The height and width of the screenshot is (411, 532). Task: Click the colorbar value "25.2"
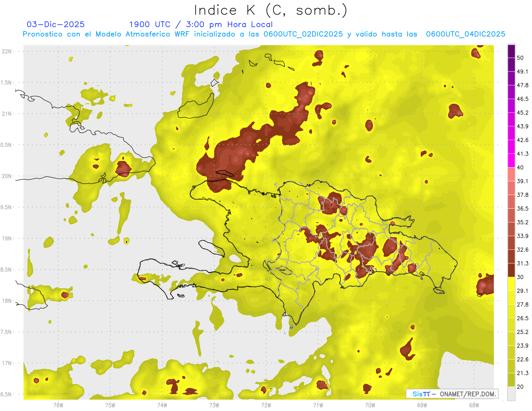click(523, 332)
